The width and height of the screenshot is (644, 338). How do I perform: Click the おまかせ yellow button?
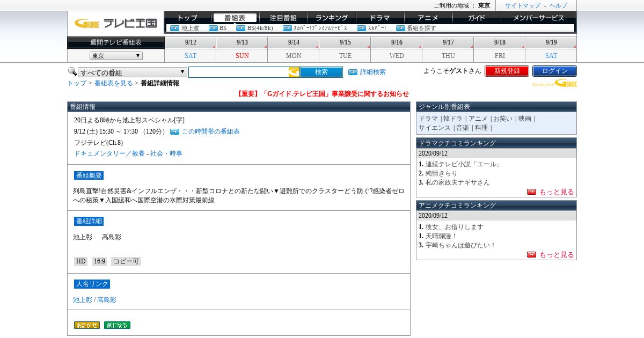coord(87,325)
